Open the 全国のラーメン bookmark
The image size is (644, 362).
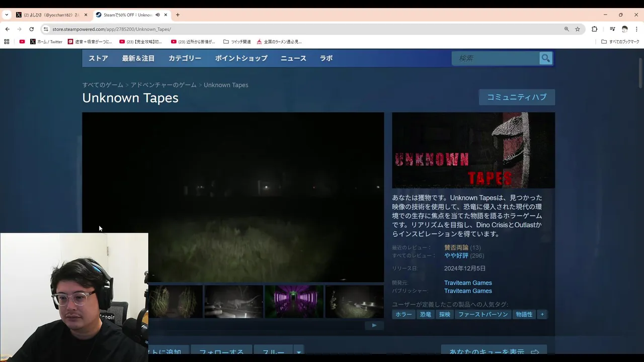[x=279, y=42]
